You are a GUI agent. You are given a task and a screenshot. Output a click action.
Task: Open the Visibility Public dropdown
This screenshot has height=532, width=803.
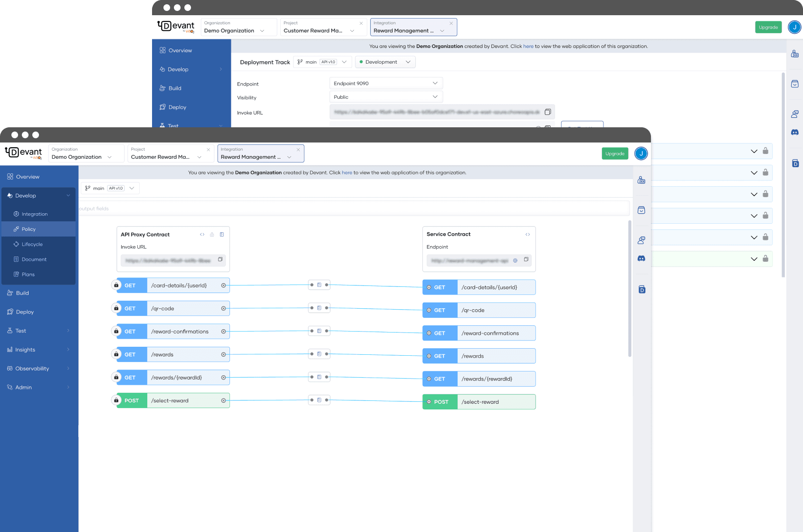(x=386, y=97)
